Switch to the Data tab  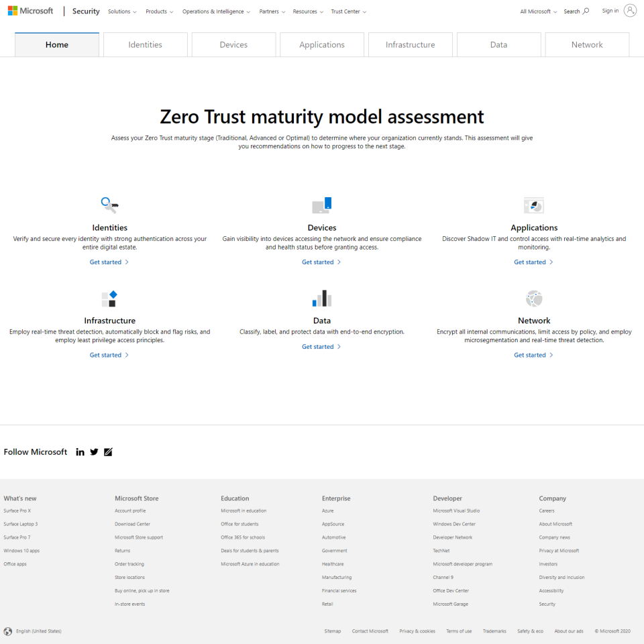click(x=498, y=45)
